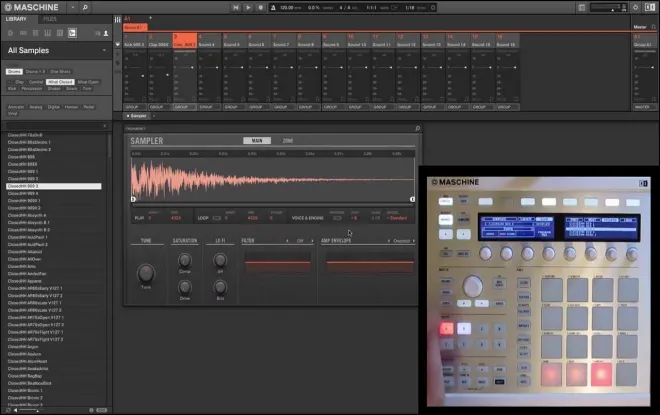The height and width of the screenshot is (415, 660).
Task: Open the ZONE page of the Sampler
Action: tap(287, 141)
